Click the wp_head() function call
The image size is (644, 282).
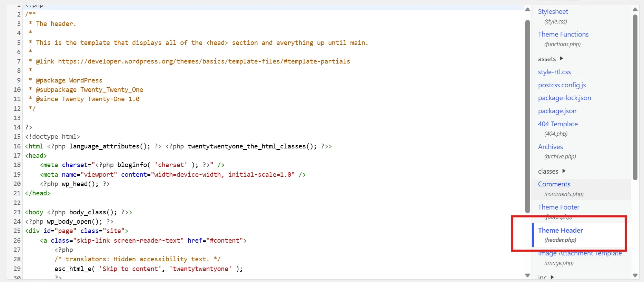click(x=80, y=184)
